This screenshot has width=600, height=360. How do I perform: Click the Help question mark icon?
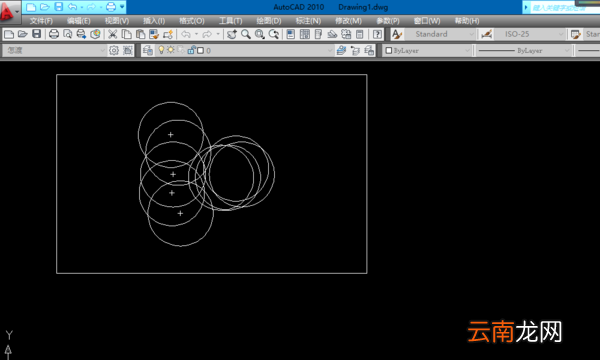[x=377, y=34]
